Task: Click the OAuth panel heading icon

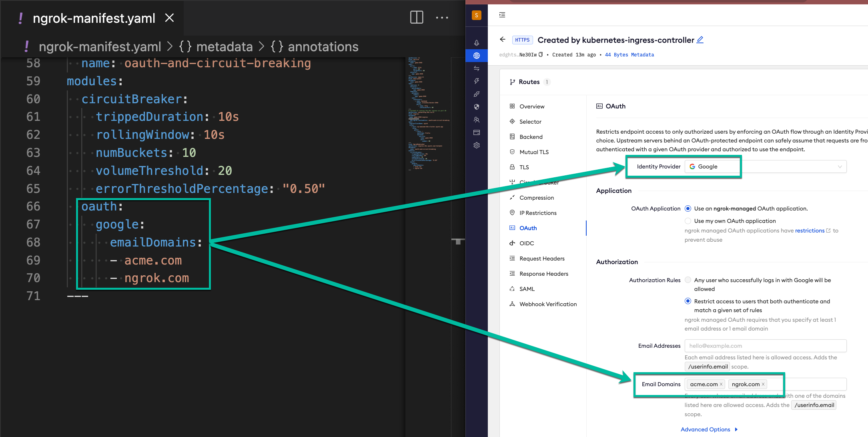Action: 599,106
